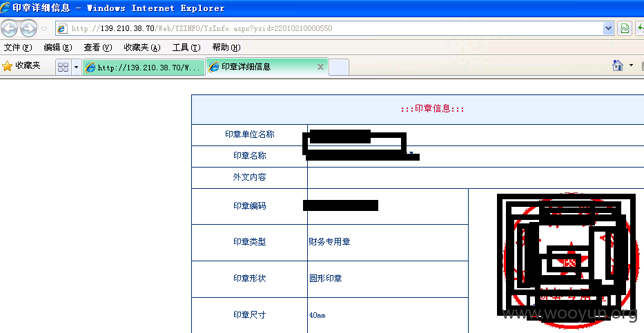Open the Quick Tabs grid view

coord(64,68)
